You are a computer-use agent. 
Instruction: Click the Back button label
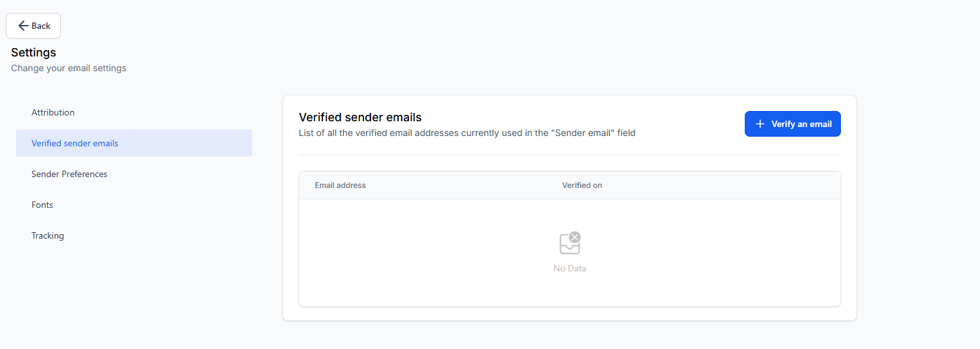pyautogui.click(x=41, y=26)
